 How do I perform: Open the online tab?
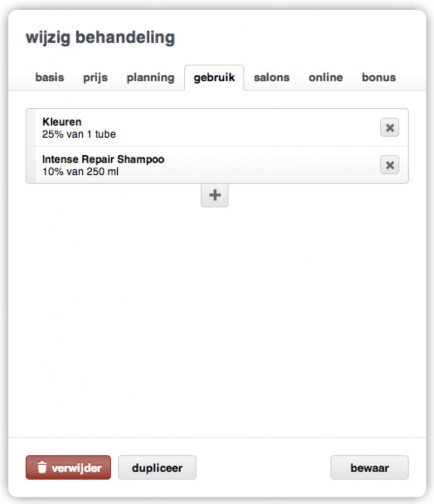coord(326,77)
